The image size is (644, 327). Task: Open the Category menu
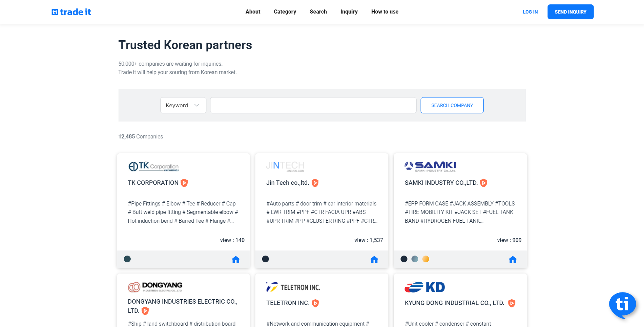pos(285,12)
